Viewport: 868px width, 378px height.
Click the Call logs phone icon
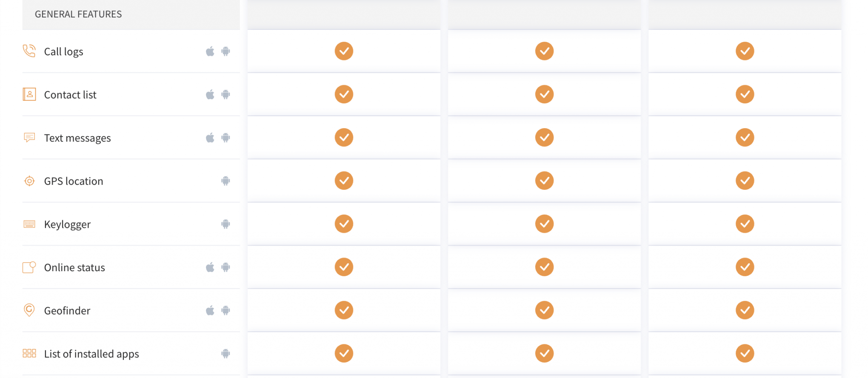pyautogui.click(x=29, y=51)
